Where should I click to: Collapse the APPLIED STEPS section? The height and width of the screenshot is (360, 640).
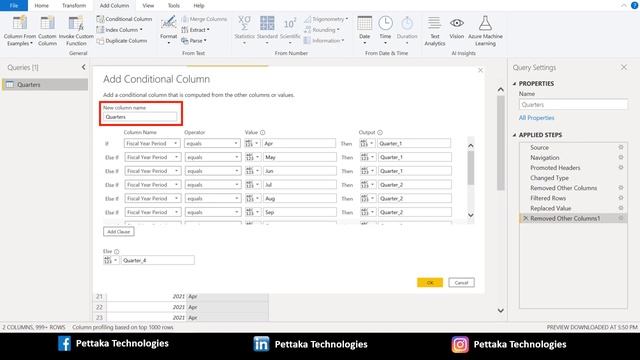(514, 135)
